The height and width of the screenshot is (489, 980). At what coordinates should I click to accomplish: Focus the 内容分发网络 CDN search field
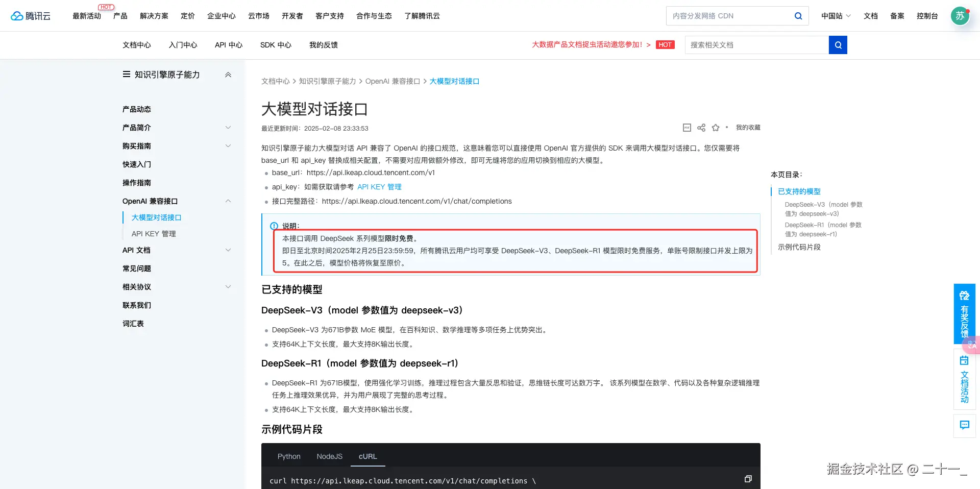(x=730, y=16)
